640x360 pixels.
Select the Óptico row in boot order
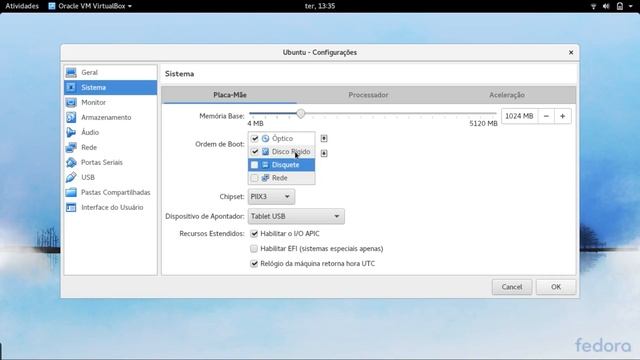(x=281, y=138)
